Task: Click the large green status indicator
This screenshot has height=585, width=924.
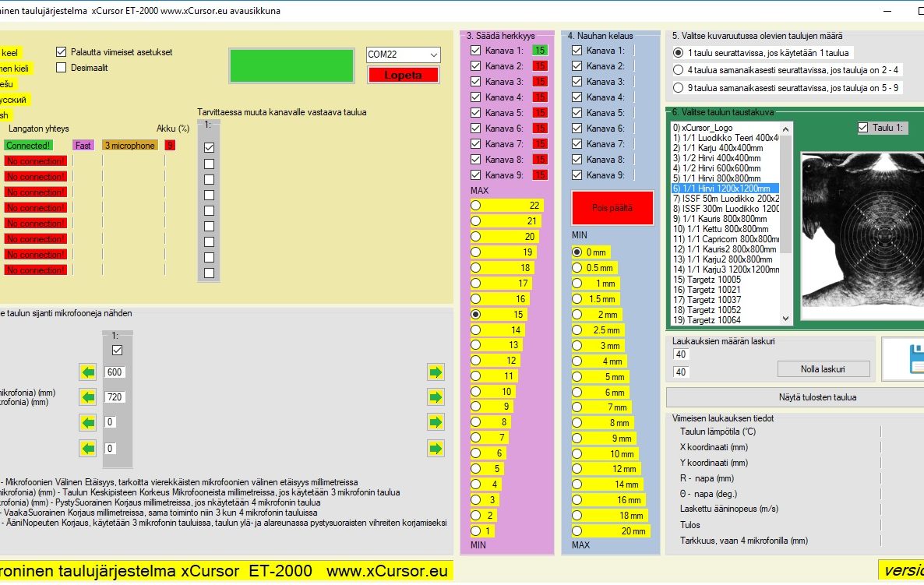Action: [x=291, y=65]
